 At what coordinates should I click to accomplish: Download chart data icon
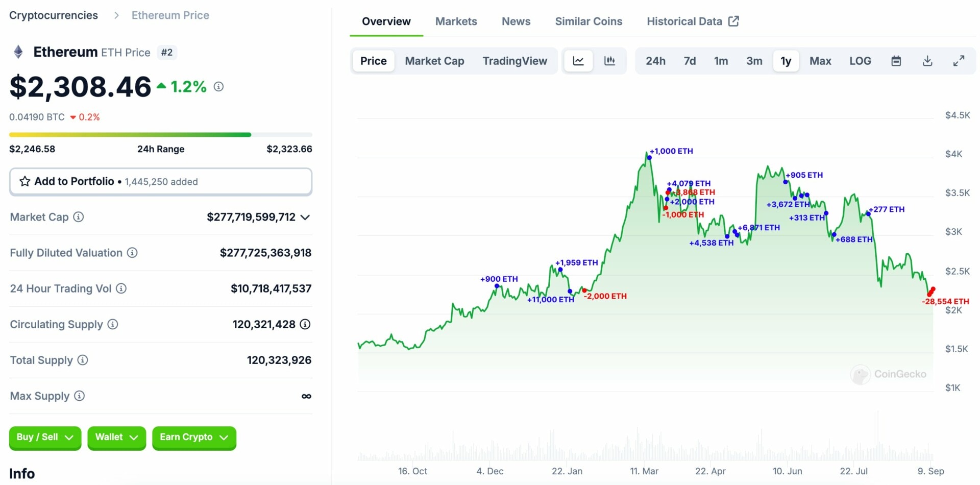tap(927, 61)
